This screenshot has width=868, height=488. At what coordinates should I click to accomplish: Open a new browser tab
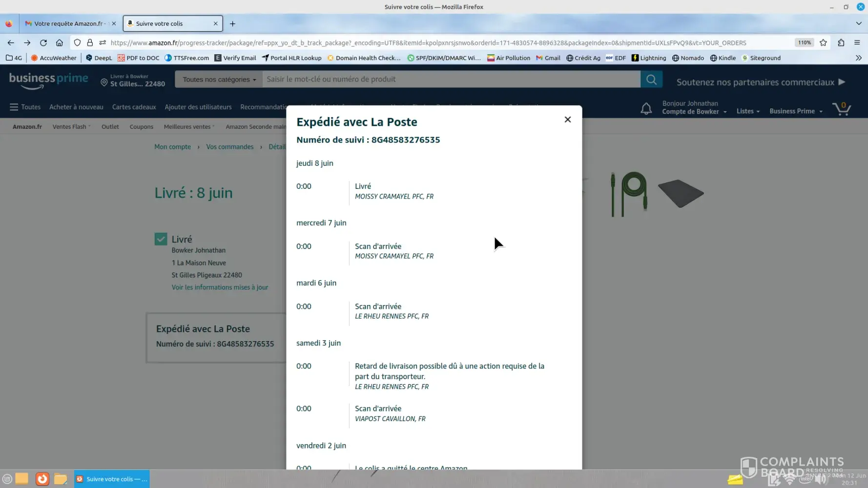tap(232, 23)
